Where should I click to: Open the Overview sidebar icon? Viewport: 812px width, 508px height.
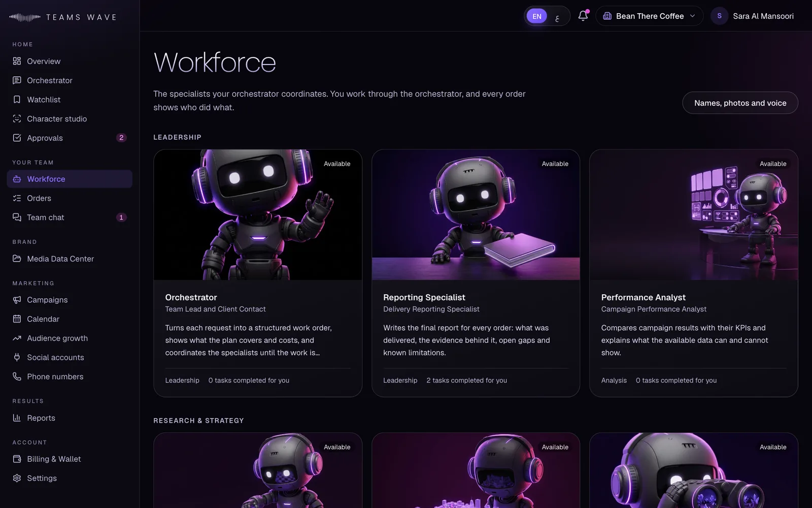[17, 61]
